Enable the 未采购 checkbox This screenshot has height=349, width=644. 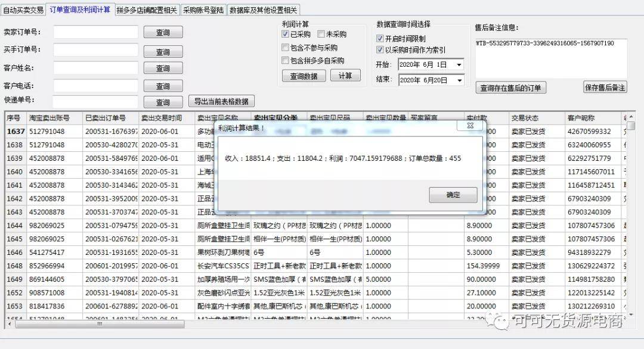[x=321, y=35]
